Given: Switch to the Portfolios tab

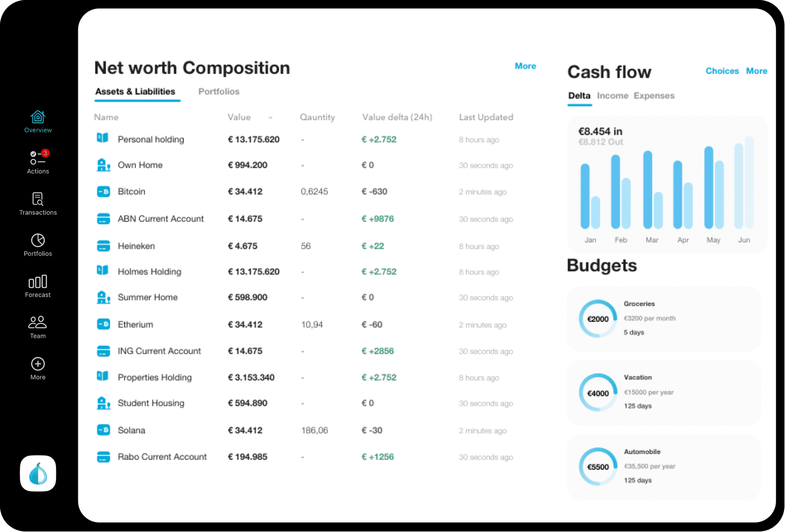Looking at the screenshot, I should coord(218,91).
